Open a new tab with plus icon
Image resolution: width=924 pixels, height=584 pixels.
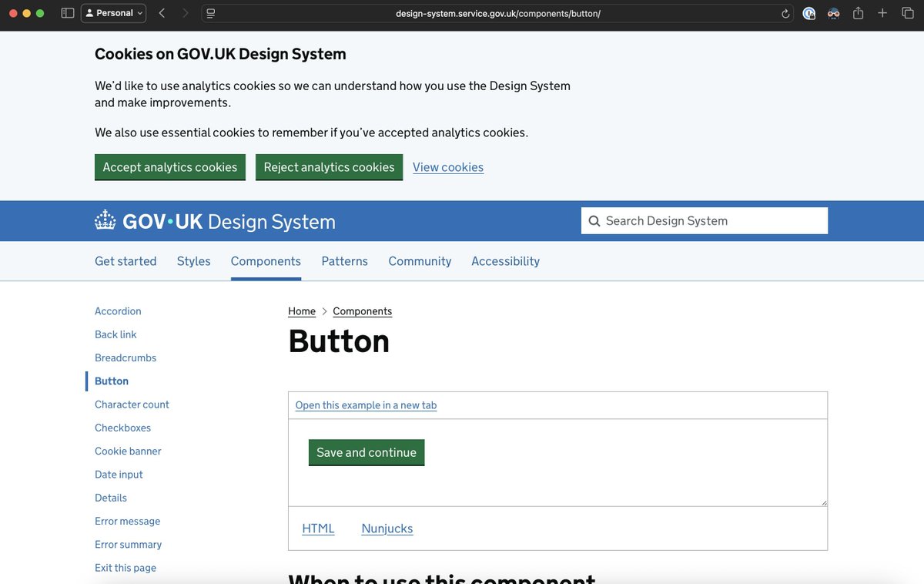(x=882, y=13)
